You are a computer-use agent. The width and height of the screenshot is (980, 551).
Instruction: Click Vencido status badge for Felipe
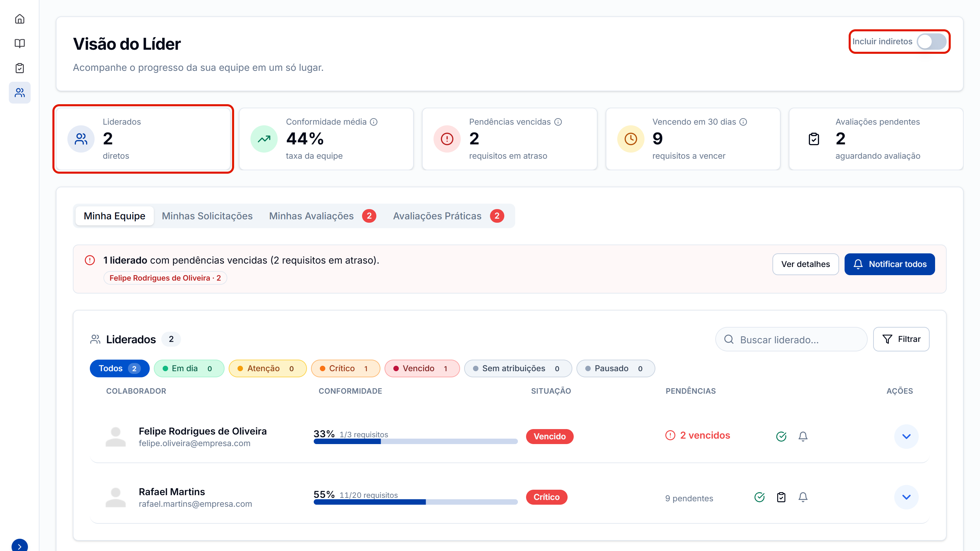[x=549, y=436]
